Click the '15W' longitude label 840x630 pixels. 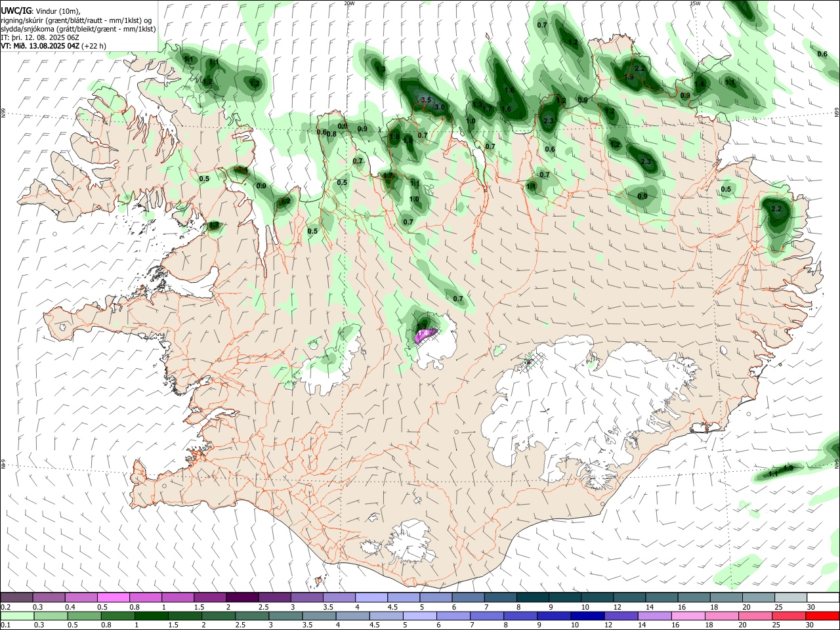[695, 3]
